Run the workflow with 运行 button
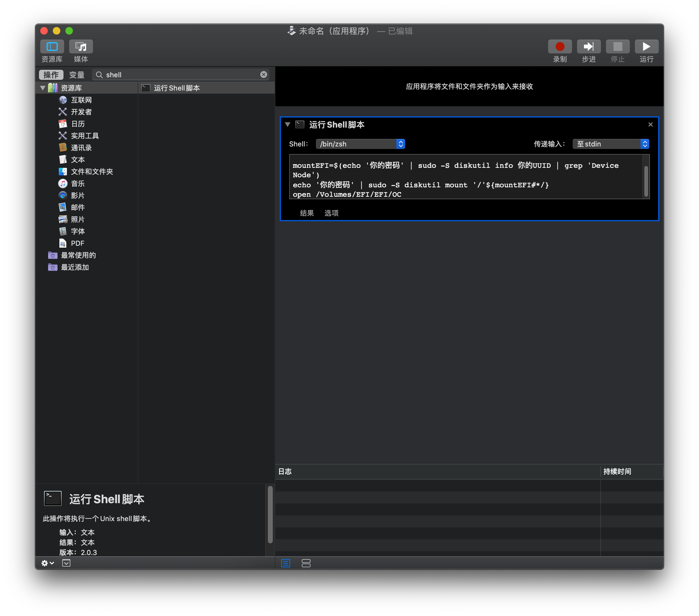 (x=646, y=47)
